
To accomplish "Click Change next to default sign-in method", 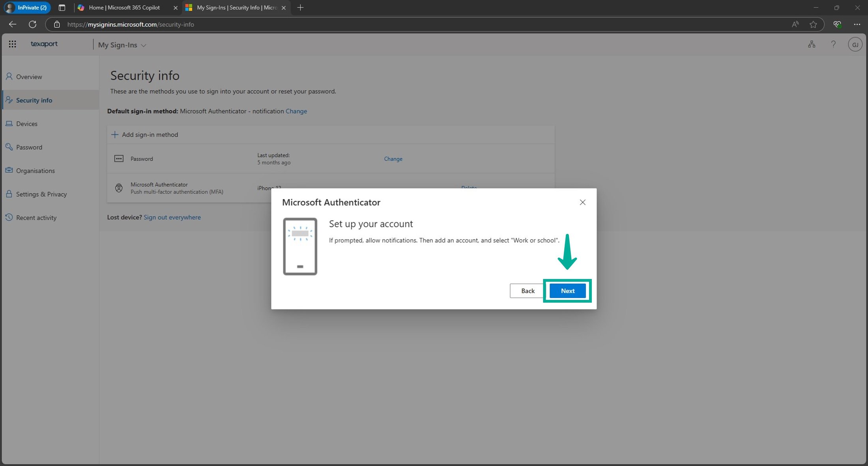I will tap(296, 111).
